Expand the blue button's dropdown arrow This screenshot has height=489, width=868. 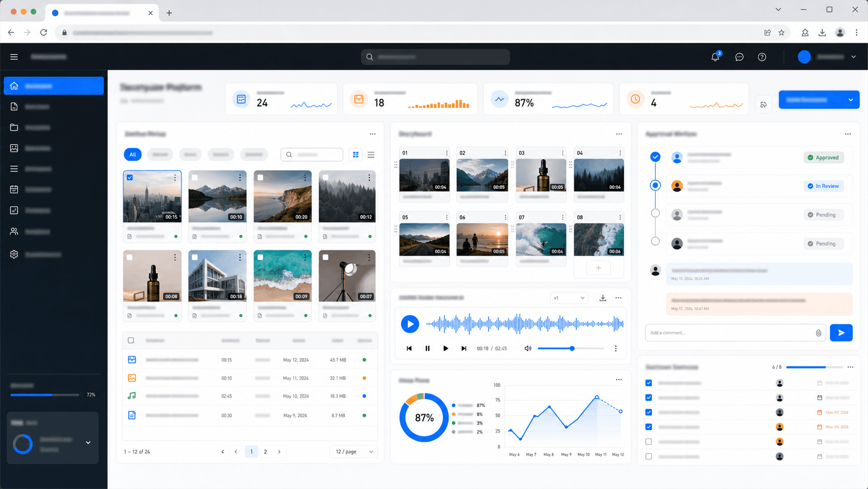(850, 100)
